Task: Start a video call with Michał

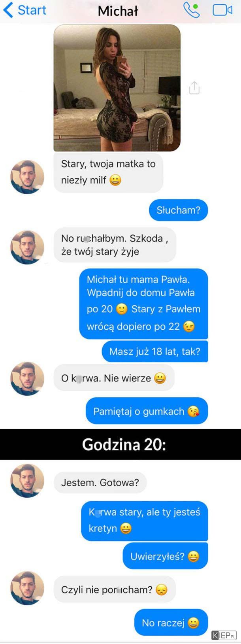Action: point(222,10)
